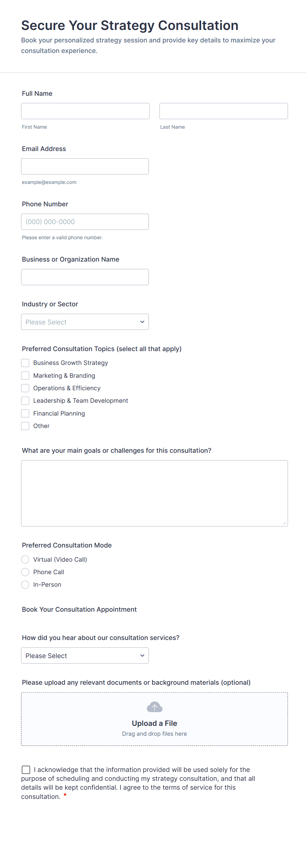The image size is (306, 868).
Task: Enable the Operations & Efficiency option
Action: pos(25,388)
